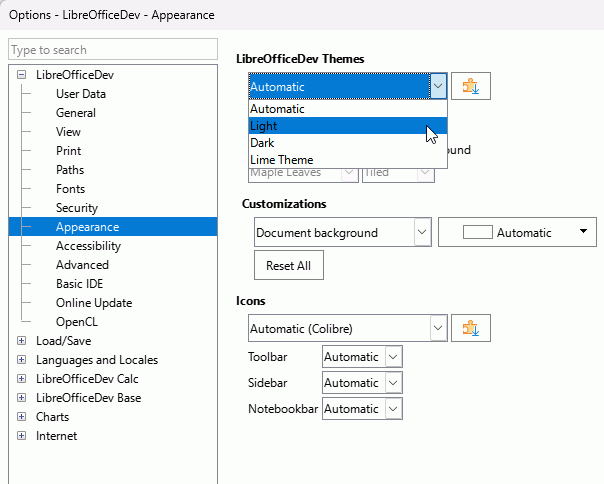The height and width of the screenshot is (484, 604).
Task: Click the Languages and Locales label
Action: 97,360
